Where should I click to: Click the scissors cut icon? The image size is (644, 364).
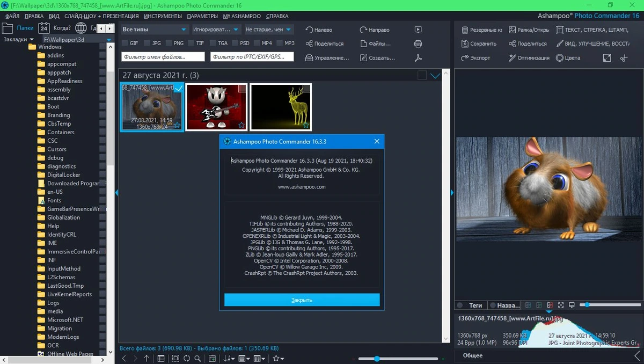(x=624, y=57)
